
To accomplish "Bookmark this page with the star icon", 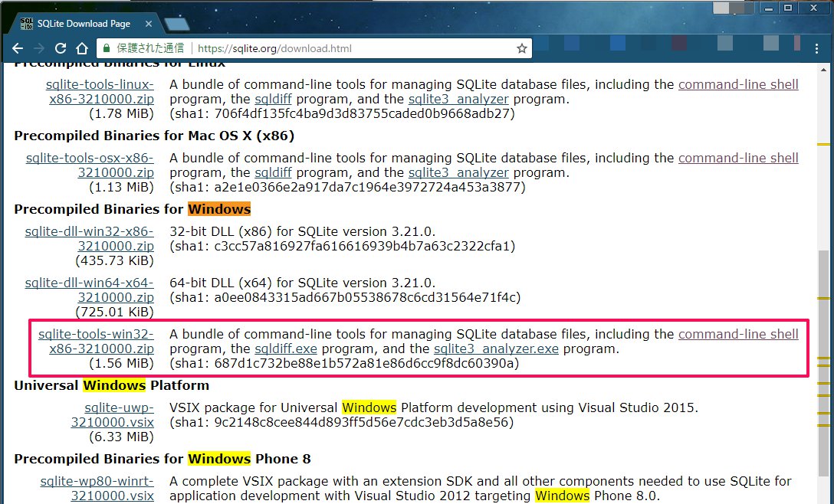I will tap(522, 48).
